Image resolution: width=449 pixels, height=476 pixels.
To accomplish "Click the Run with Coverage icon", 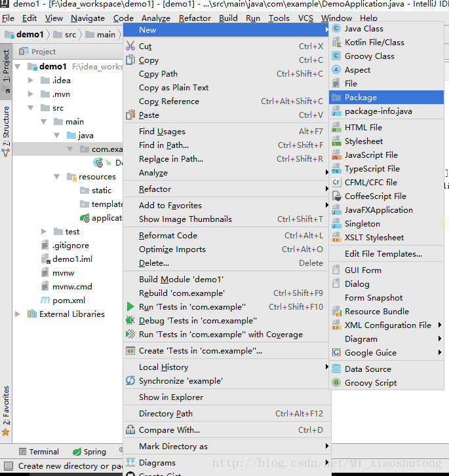I will click(x=130, y=334).
